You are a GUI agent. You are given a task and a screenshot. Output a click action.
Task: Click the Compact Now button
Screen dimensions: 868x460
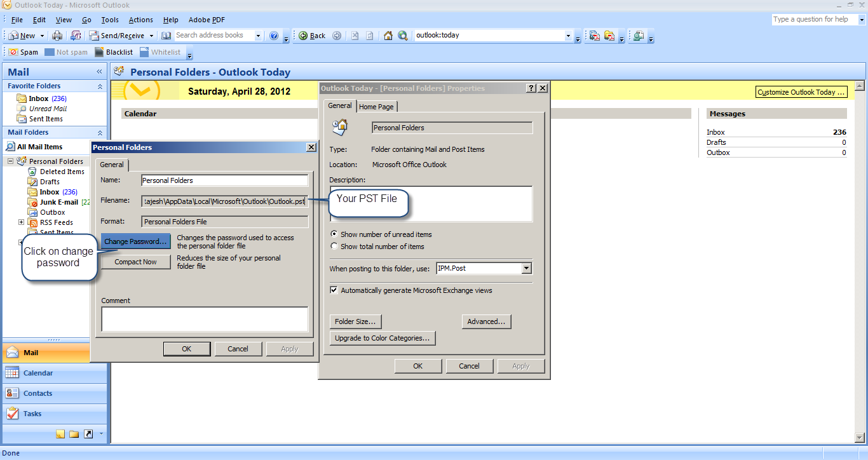click(x=136, y=262)
